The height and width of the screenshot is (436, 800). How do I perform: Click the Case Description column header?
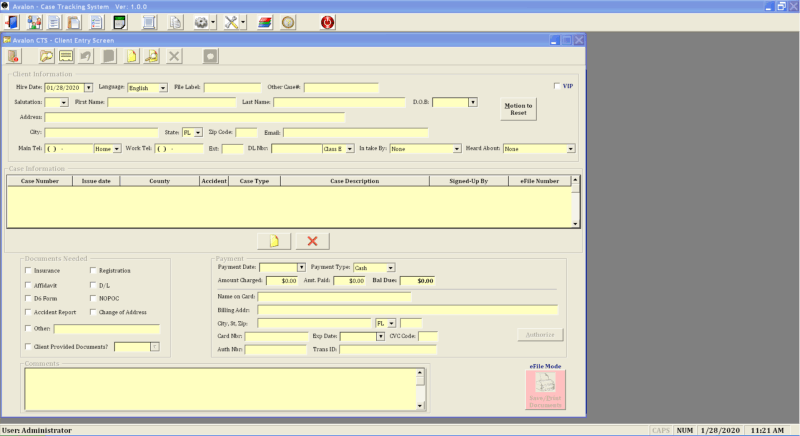(355, 181)
